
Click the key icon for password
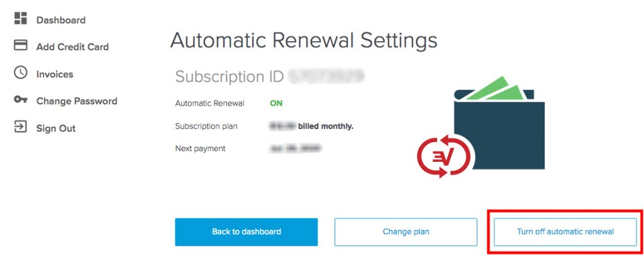tap(20, 100)
